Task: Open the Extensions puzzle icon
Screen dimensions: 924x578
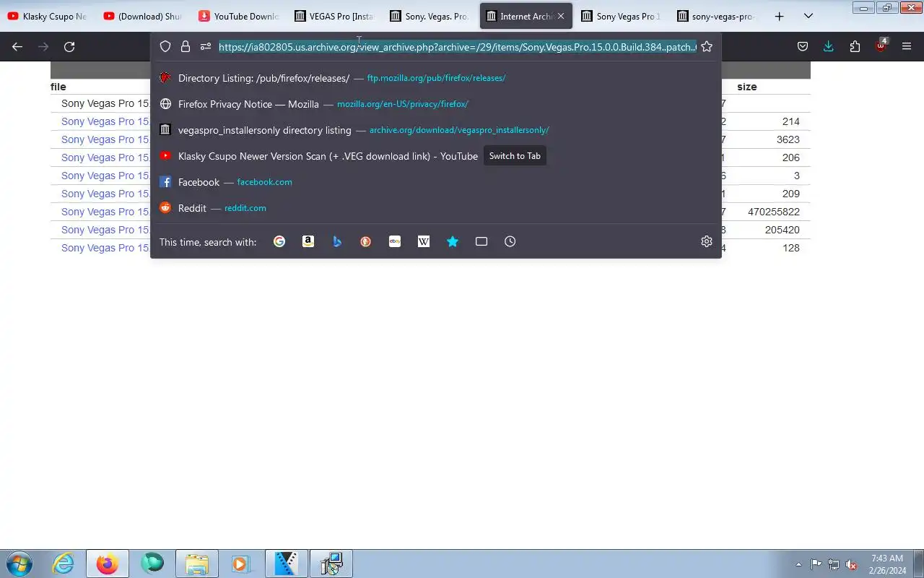Action: pos(855,46)
